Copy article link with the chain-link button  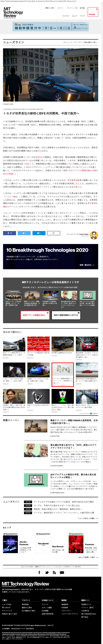coord(54,233)
